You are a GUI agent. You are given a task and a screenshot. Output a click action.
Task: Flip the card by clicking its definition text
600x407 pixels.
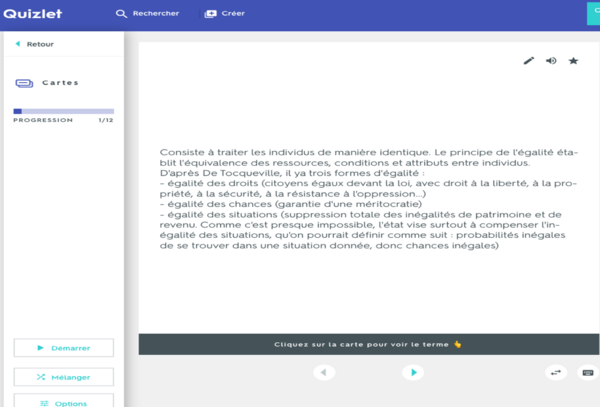coord(368,200)
